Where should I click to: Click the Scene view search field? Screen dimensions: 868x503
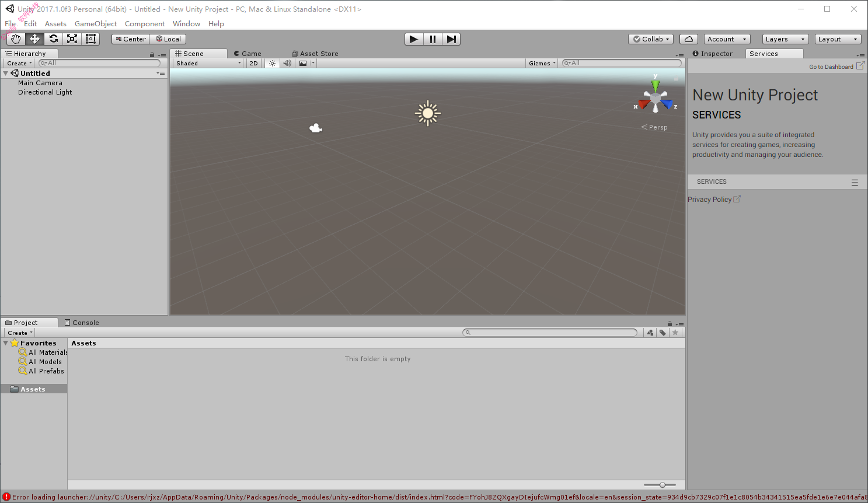point(622,63)
